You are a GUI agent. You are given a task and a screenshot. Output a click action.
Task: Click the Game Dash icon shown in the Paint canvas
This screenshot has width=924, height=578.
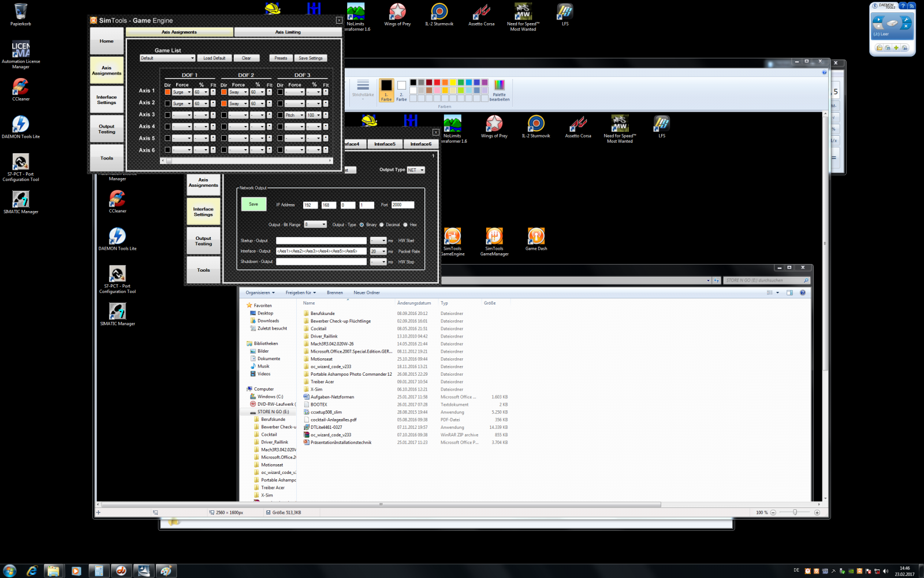coord(536,239)
